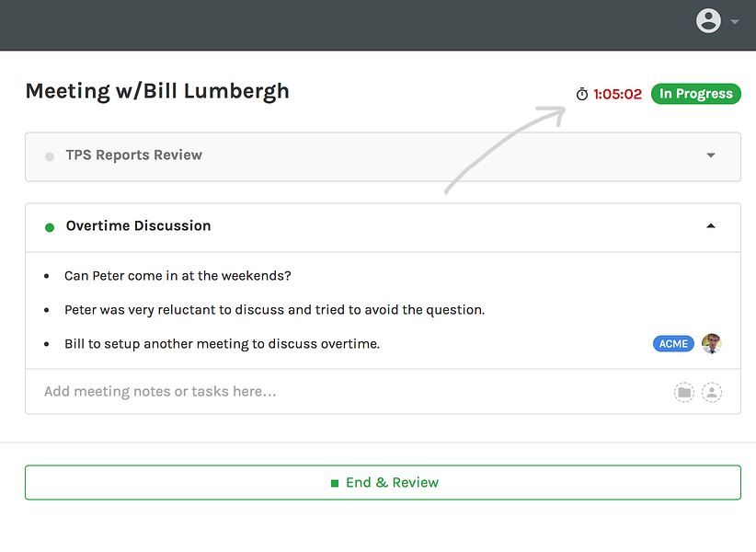Click the 1:05:02 elapsed time

[x=617, y=94]
